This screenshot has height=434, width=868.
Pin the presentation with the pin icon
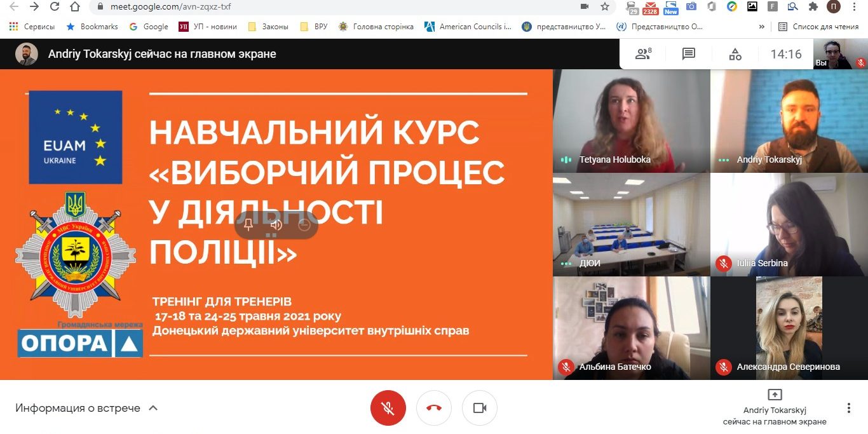pyautogui.click(x=248, y=224)
